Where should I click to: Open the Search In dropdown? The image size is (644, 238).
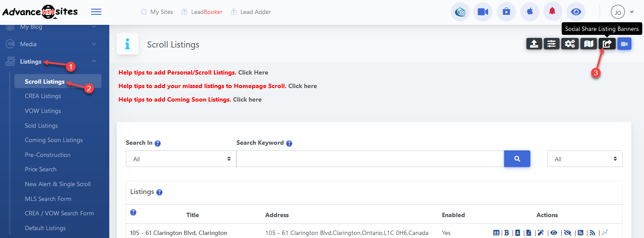(181, 159)
